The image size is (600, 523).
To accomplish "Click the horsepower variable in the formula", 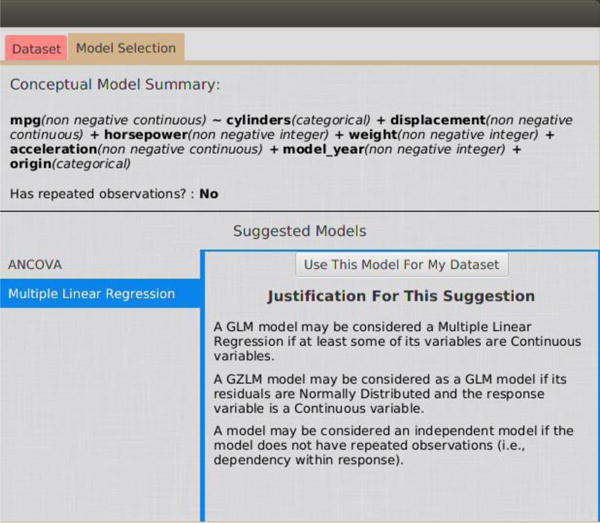I will pos(125,134).
